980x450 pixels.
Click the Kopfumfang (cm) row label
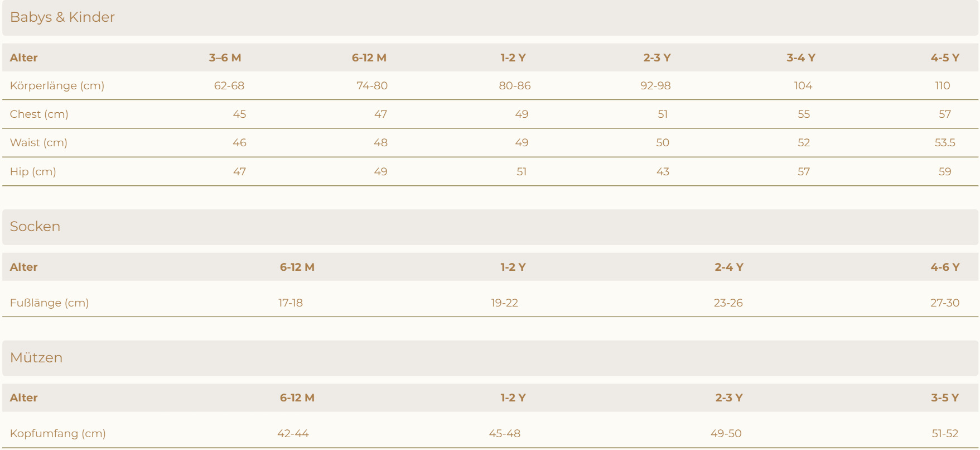click(x=57, y=434)
